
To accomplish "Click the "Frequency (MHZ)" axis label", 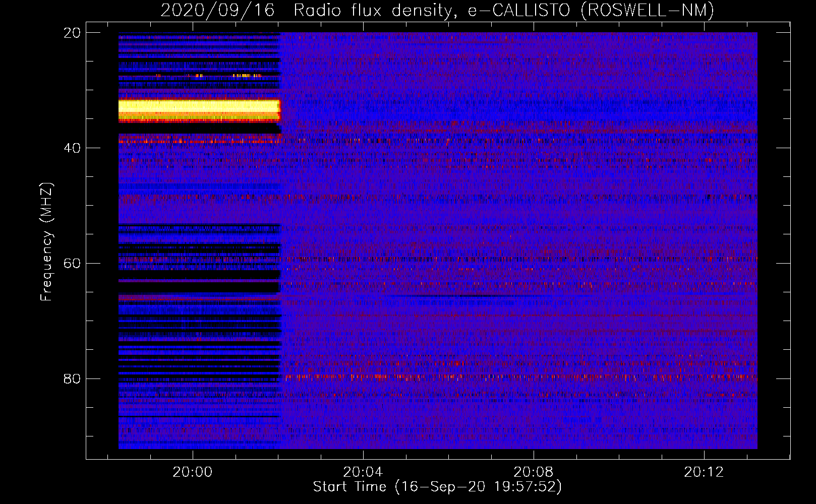I will [x=46, y=242].
